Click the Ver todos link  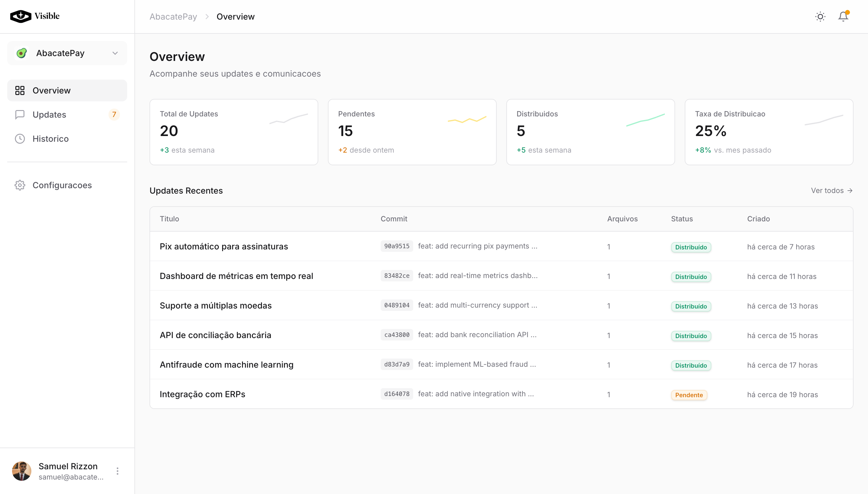(x=831, y=191)
